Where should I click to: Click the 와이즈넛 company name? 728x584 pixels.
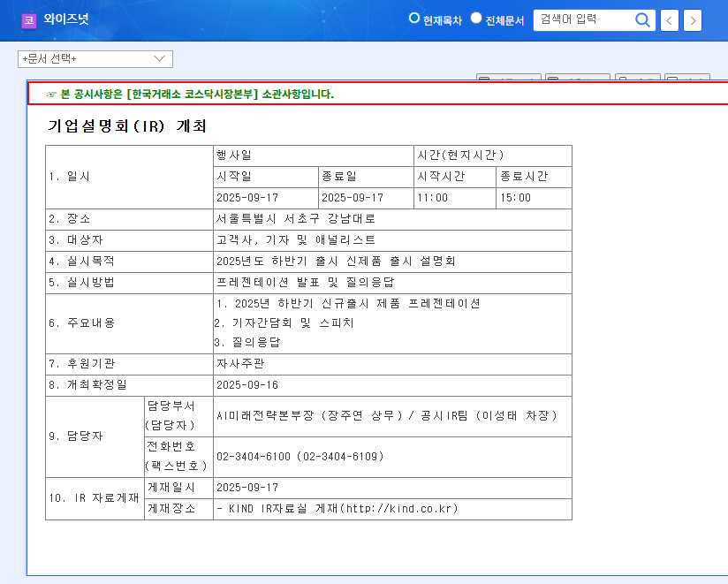click(x=66, y=19)
